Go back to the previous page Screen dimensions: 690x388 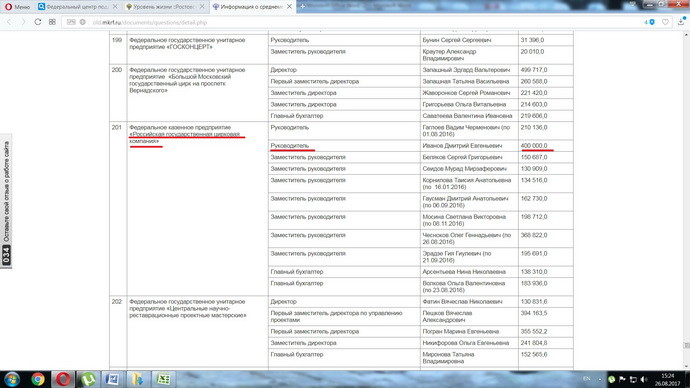pyautogui.click(x=9, y=22)
